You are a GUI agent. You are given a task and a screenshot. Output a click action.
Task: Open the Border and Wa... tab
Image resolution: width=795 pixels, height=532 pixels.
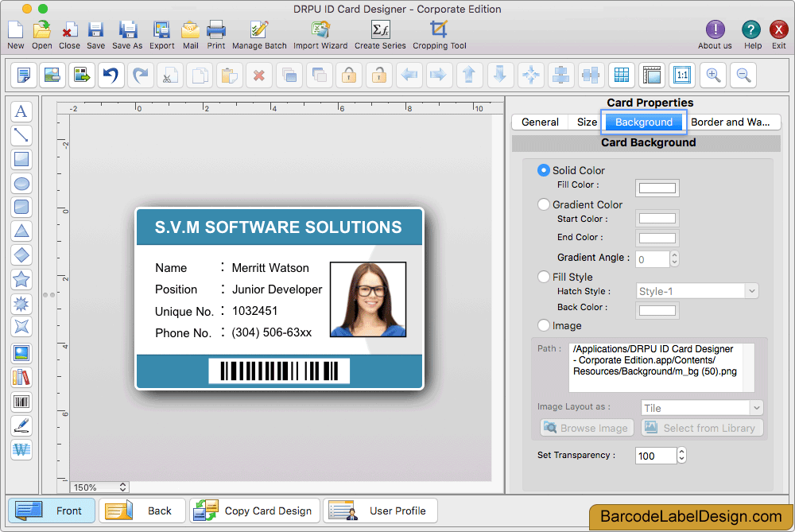pos(730,122)
